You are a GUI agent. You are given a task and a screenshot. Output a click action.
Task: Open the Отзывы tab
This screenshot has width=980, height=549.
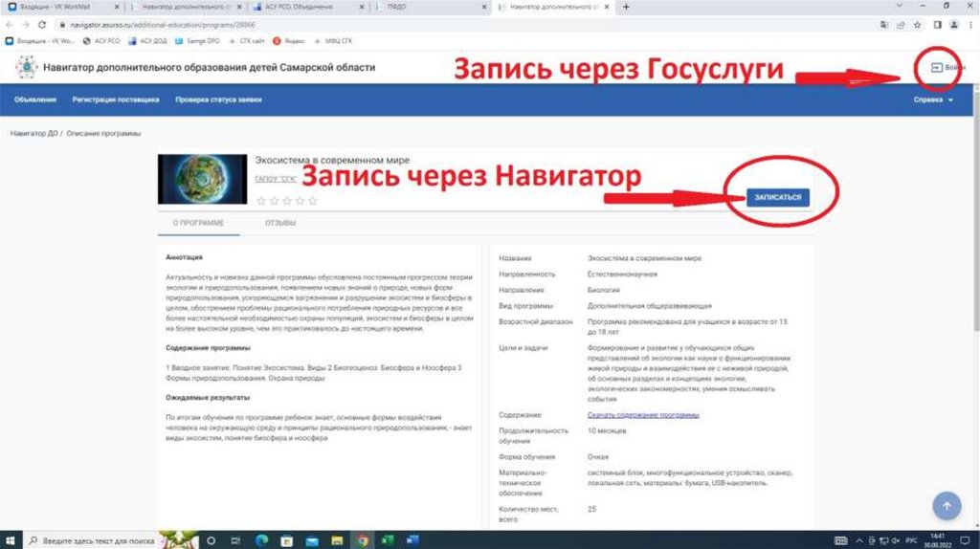[280, 223]
